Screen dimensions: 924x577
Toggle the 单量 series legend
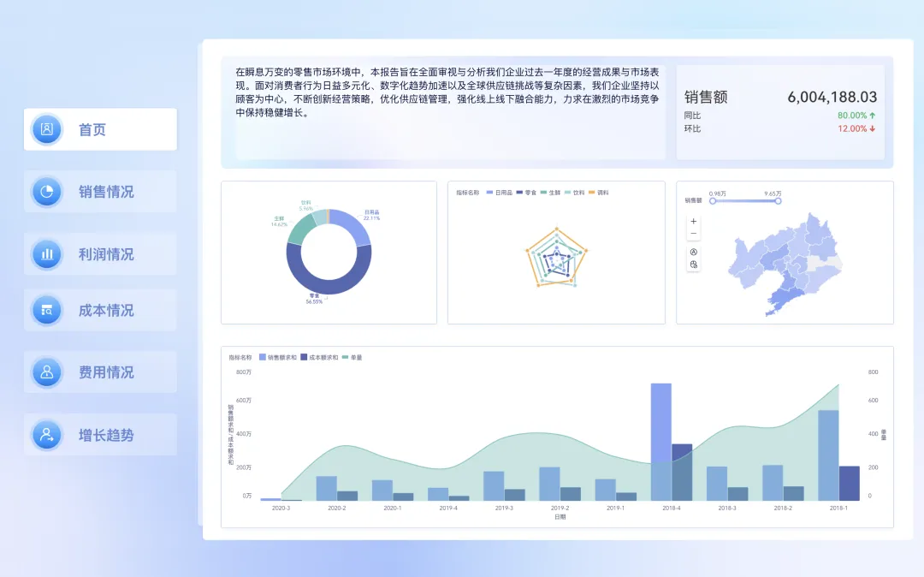[352, 357]
